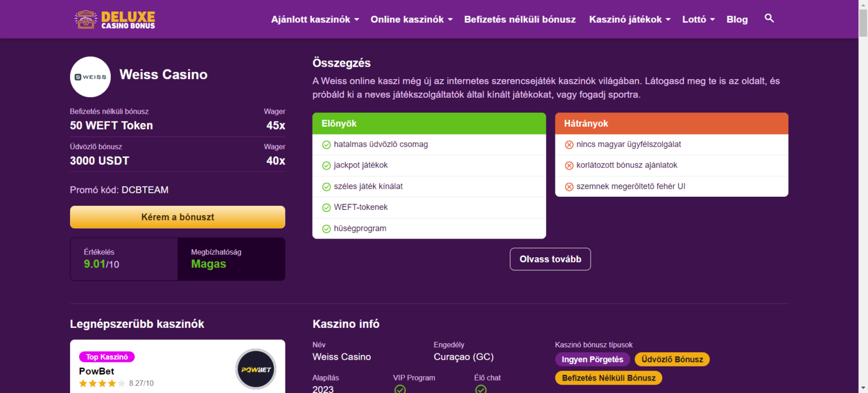Click green check icon beside WEFT-tokenek

326,208
